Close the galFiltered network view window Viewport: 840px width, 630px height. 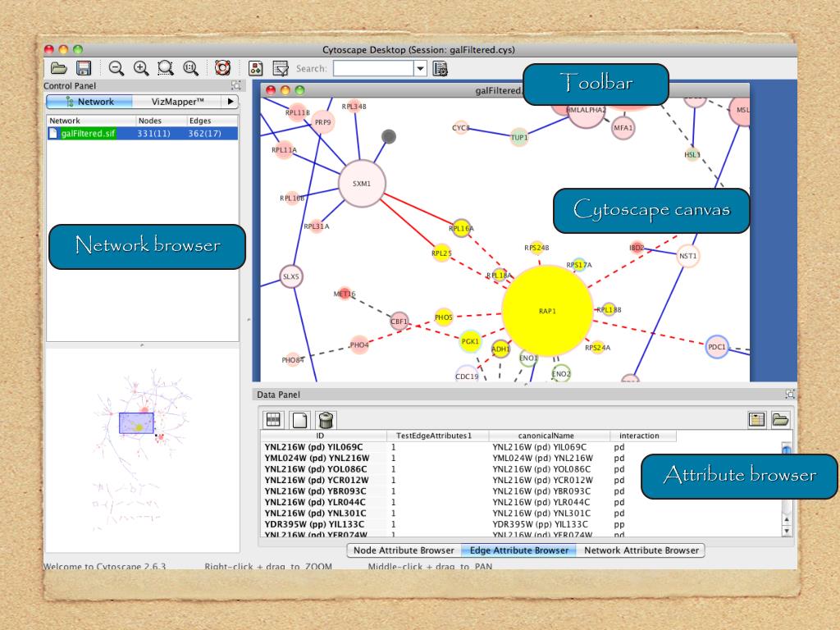[271, 90]
